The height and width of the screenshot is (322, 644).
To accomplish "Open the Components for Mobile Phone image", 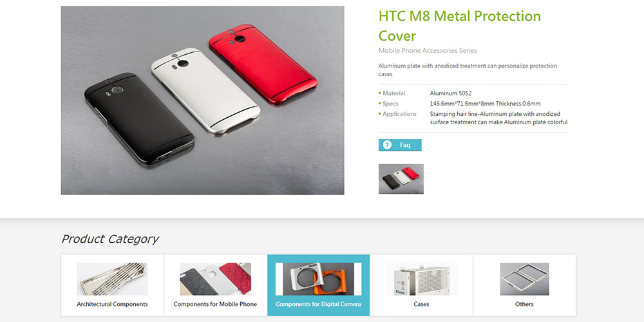I will (x=215, y=279).
